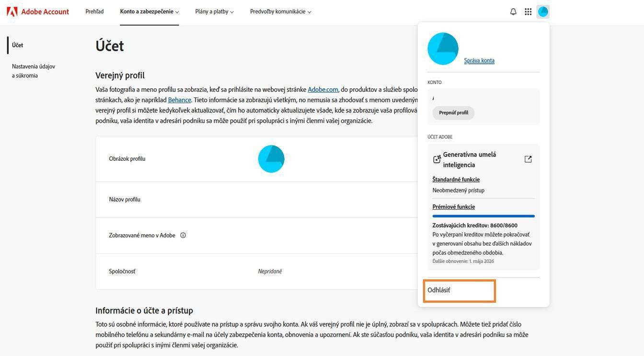Open the Prehľad tab

[94, 12]
